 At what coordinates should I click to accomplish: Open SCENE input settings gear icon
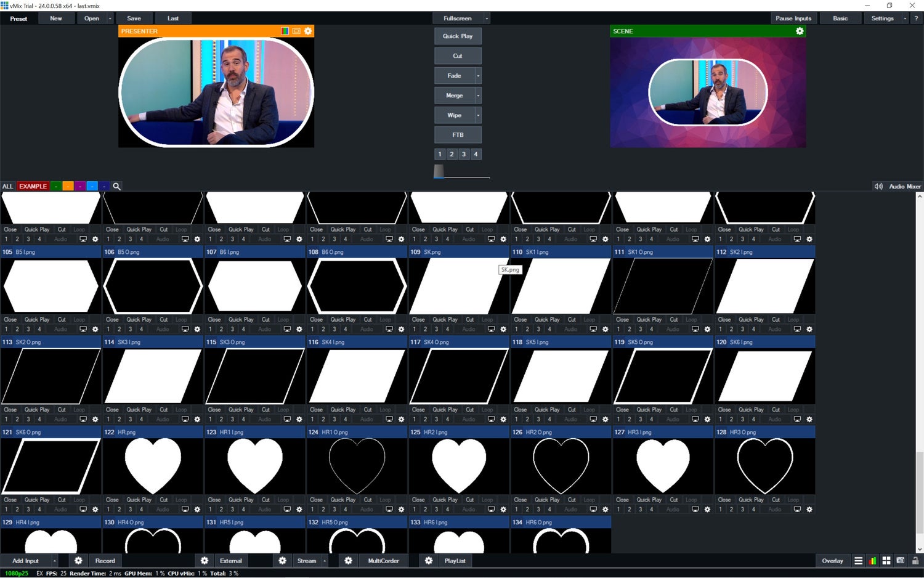click(x=800, y=31)
